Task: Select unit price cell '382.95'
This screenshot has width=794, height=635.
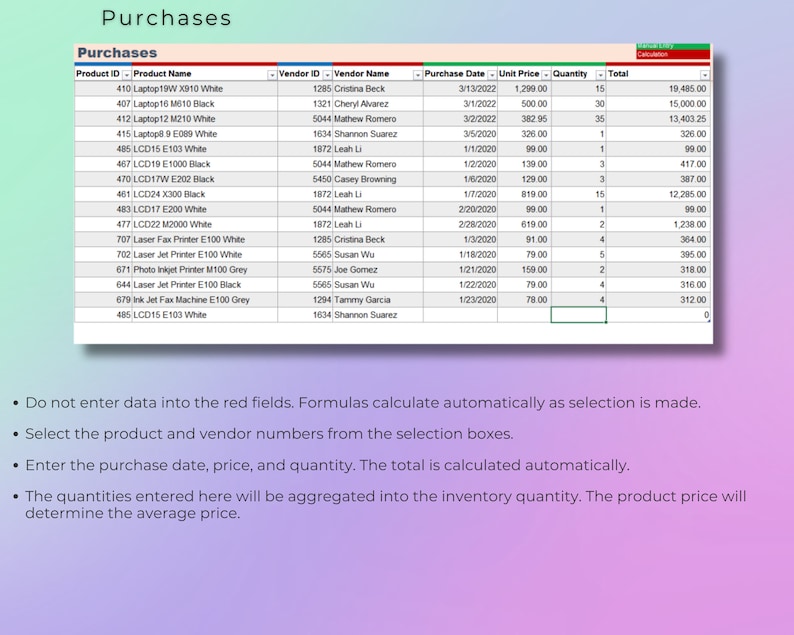Action: click(x=524, y=119)
